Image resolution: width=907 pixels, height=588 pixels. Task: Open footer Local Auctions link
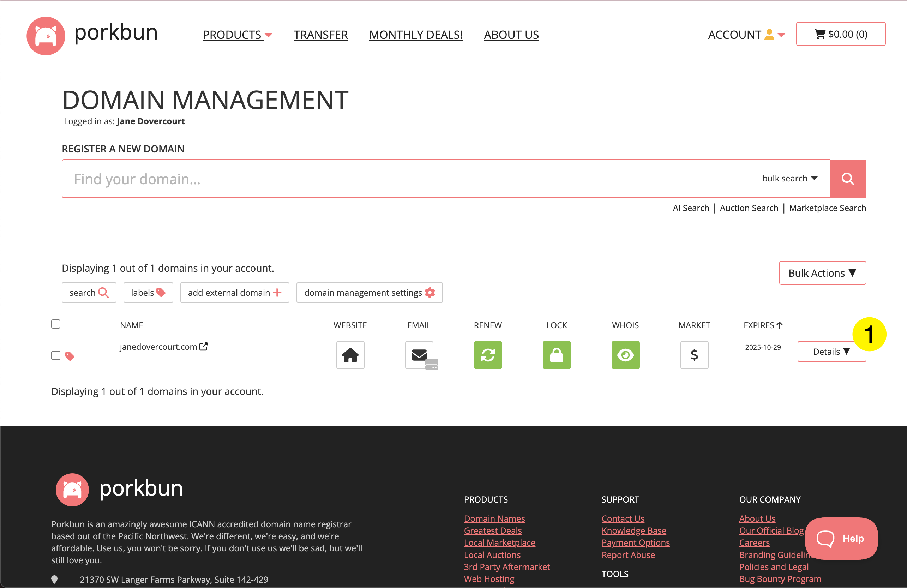492,555
